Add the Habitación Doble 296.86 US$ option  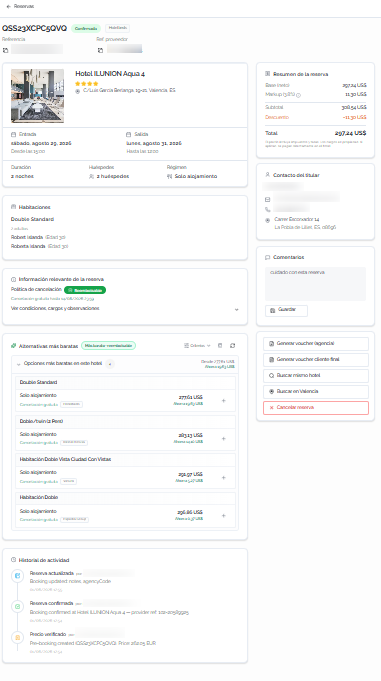[x=224, y=516]
